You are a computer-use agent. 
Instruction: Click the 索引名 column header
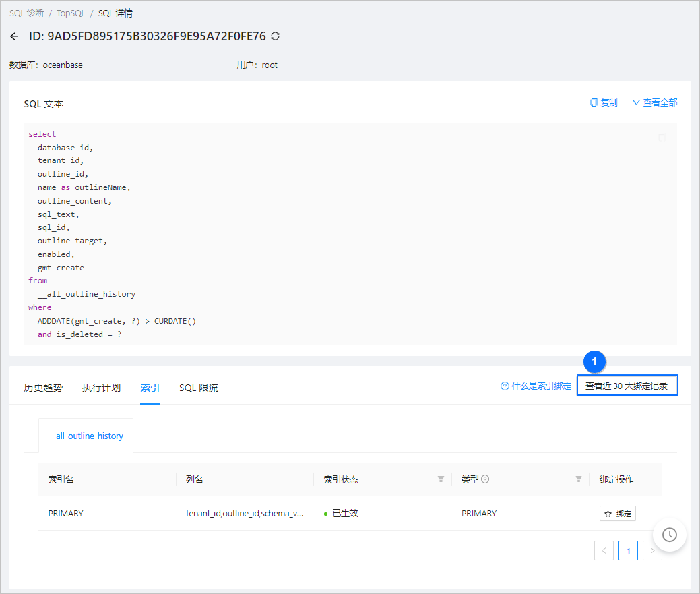[x=61, y=479]
